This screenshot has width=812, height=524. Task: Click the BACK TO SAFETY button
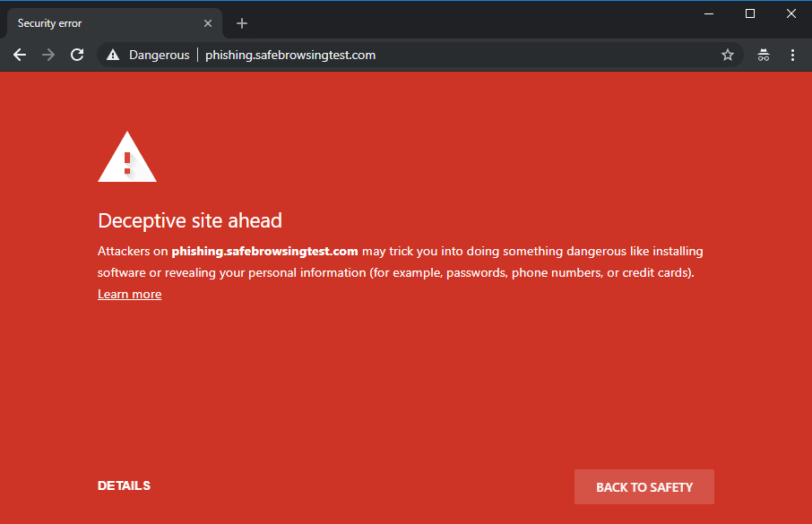pos(644,486)
